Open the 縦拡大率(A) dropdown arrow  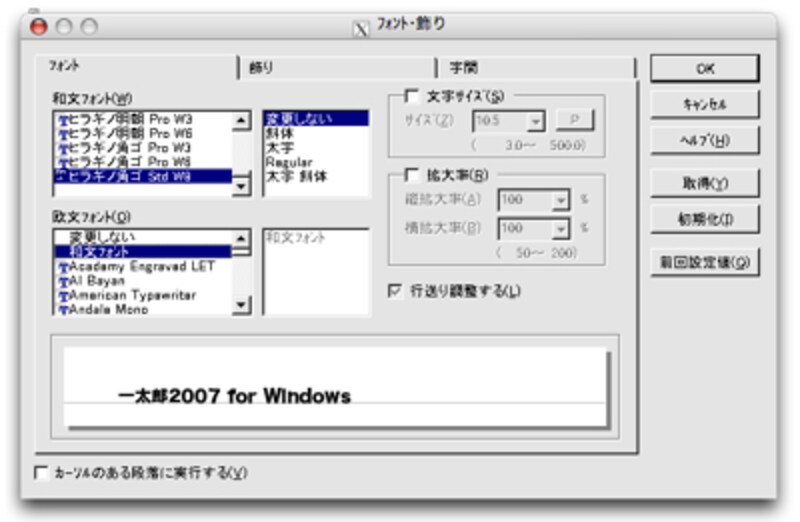pyautogui.click(x=560, y=201)
